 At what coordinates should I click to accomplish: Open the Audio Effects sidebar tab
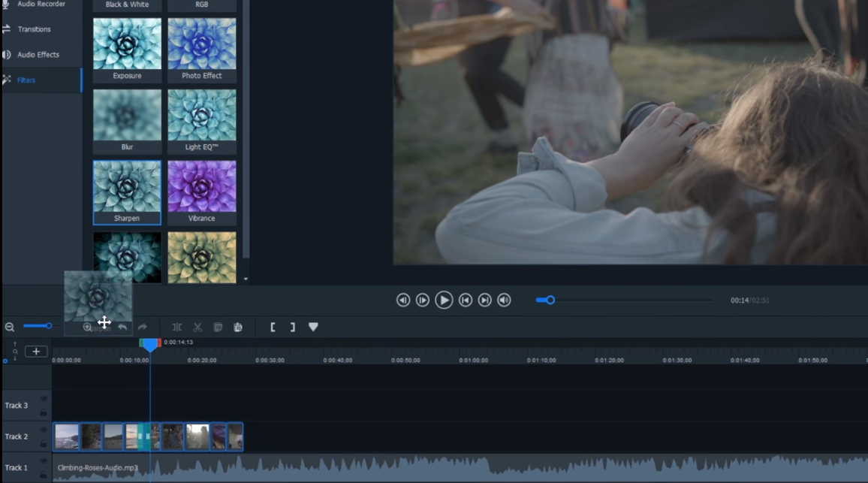coord(38,55)
